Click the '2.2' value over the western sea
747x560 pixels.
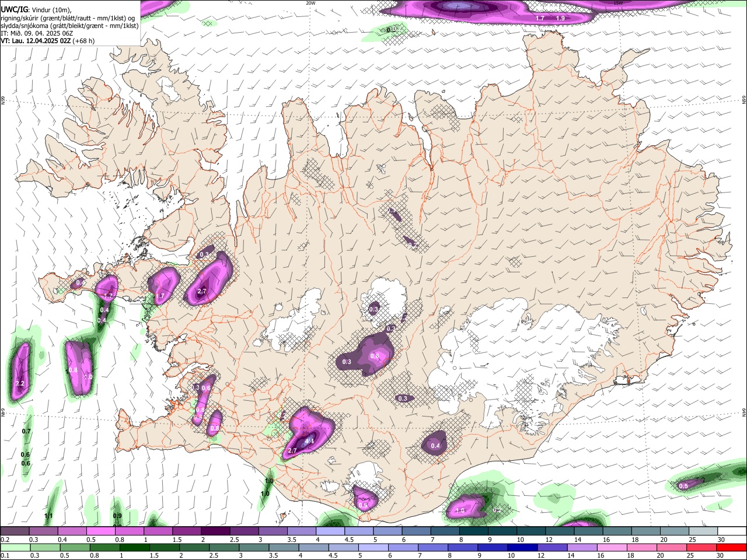[20, 383]
